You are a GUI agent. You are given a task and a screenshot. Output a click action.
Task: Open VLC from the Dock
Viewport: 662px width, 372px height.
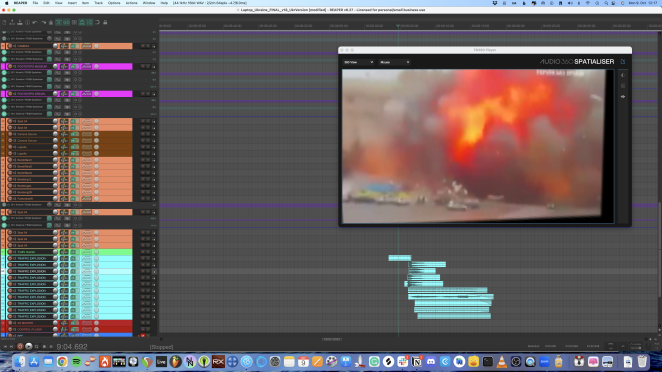click(502, 362)
